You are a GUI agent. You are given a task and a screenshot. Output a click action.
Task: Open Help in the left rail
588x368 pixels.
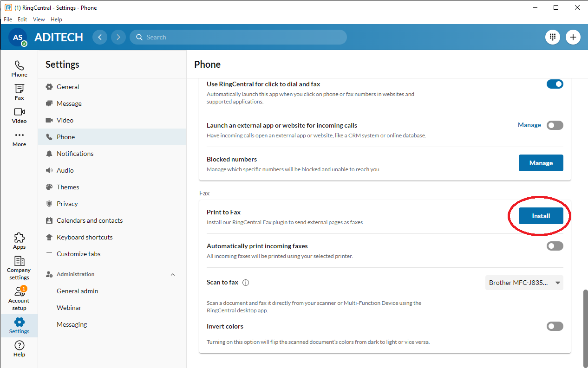(19, 349)
